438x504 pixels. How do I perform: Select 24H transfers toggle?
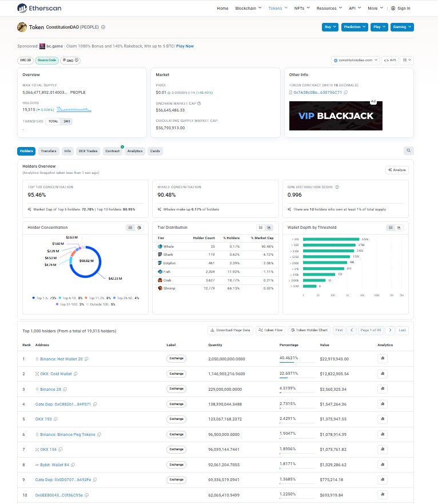(x=66, y=121)
